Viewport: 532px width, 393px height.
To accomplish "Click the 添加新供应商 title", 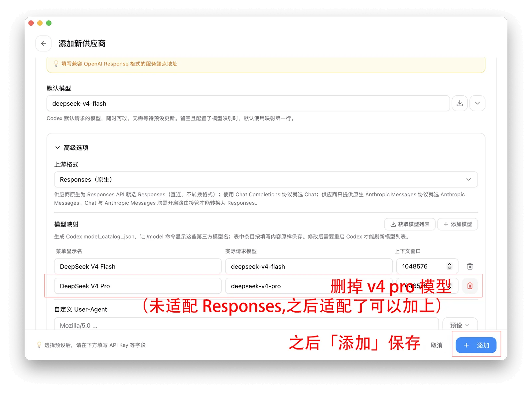I will click(x=82, y=44).
